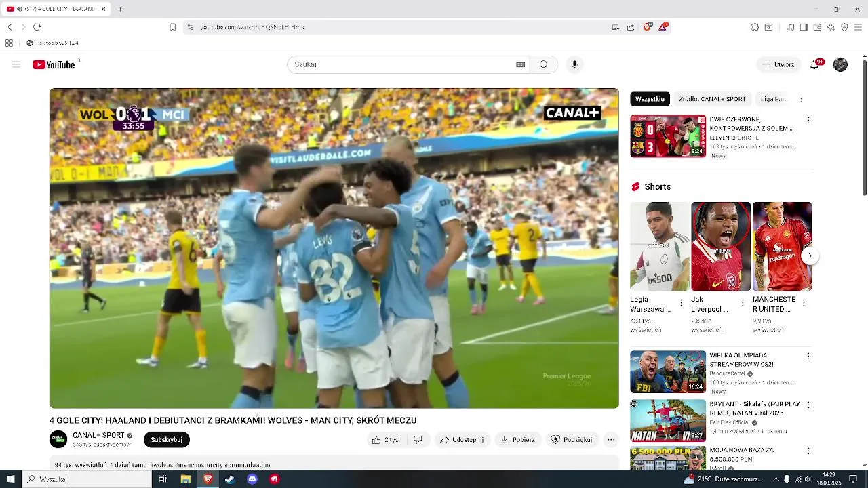Open options for Moja Nowa Baza video

pos(808,451)
